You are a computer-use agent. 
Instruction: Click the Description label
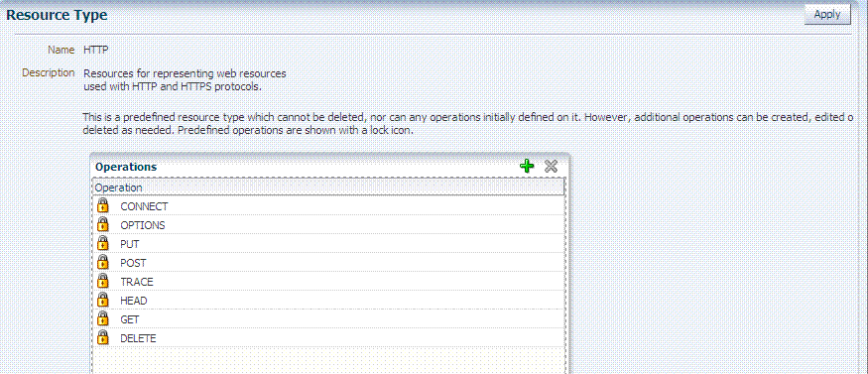click(49, 72)
